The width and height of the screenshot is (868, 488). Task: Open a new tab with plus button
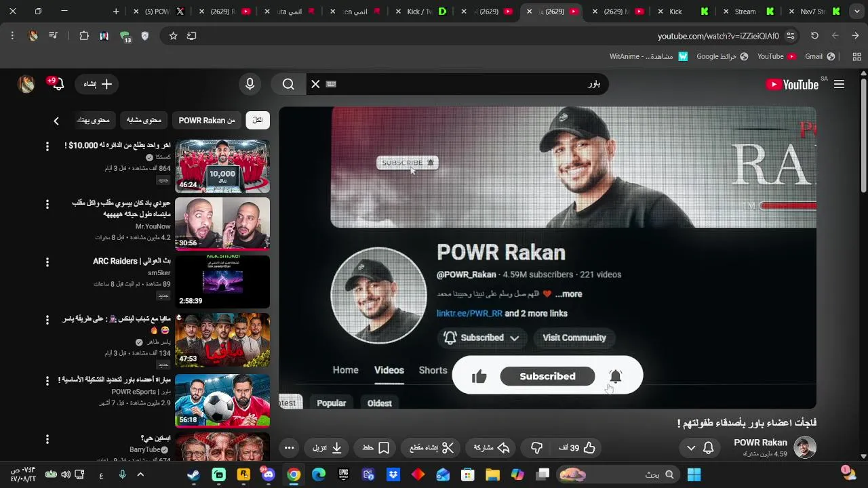coord(116,12)
